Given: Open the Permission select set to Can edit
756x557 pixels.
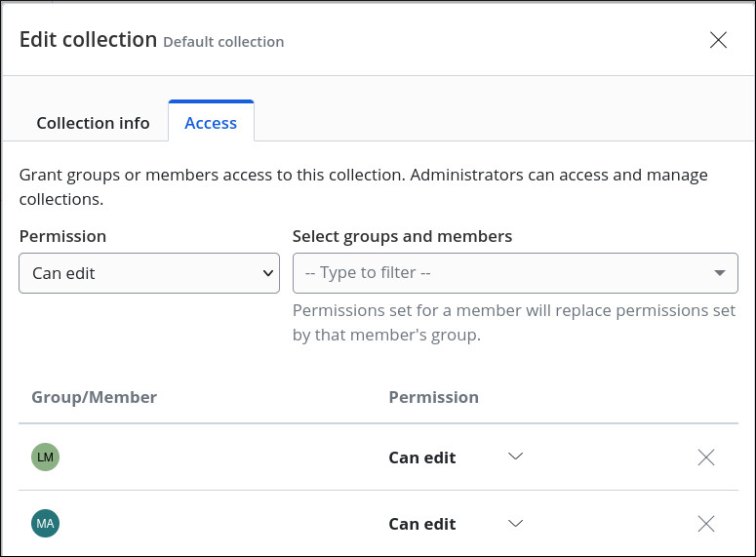Looking at the screenshot, I should (x=149, y=273).
